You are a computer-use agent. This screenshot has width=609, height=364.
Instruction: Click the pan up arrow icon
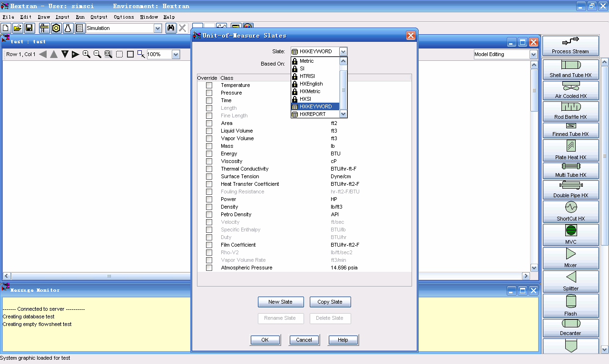pos(54,54)
